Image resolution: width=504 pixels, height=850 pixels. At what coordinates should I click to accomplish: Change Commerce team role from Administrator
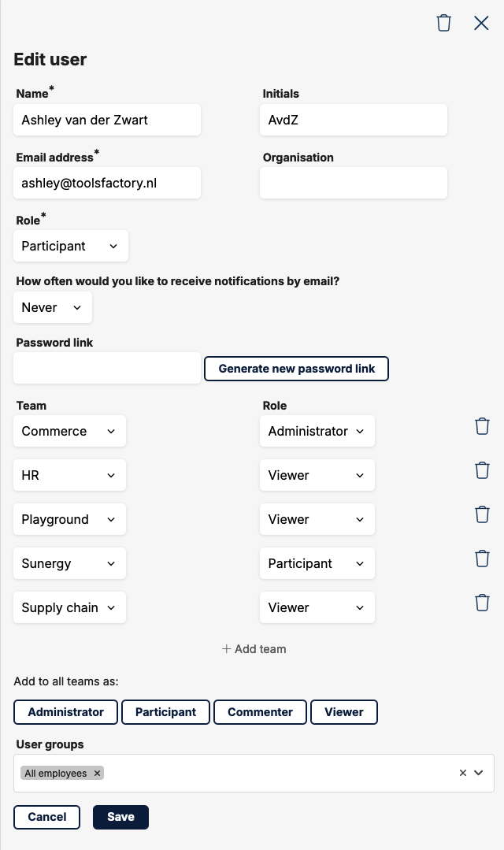(317, 432)
